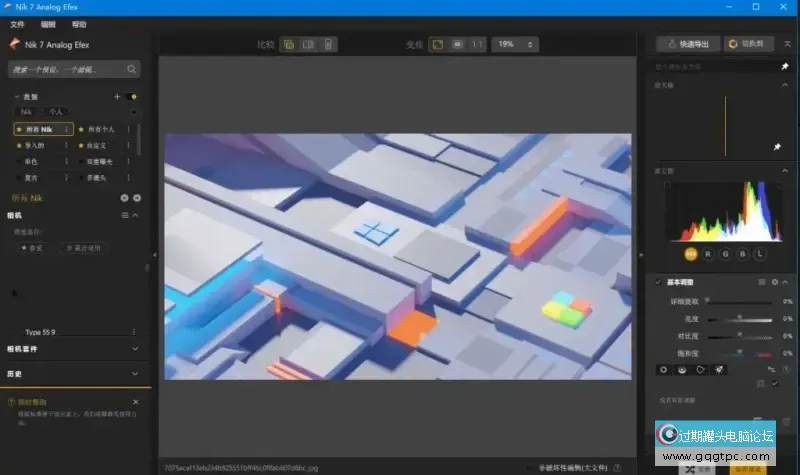Open options menu for 自定义

tap(129, 145)
